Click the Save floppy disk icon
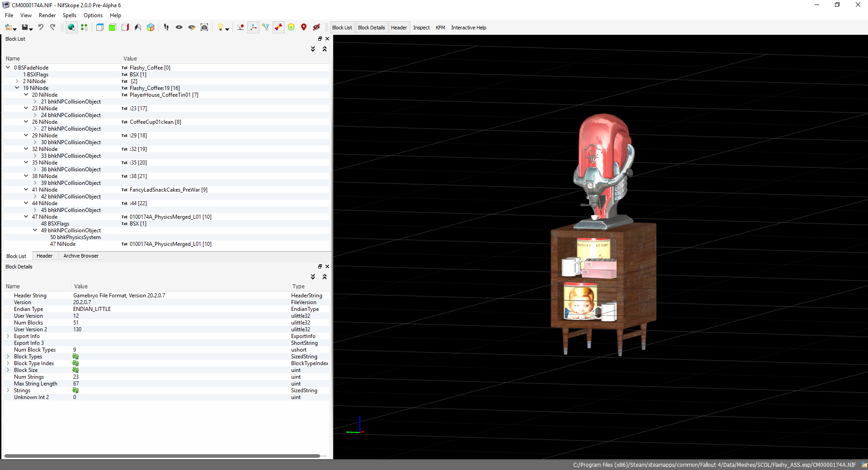The height and width of the screenshot is (470, 868). [25, 28]
